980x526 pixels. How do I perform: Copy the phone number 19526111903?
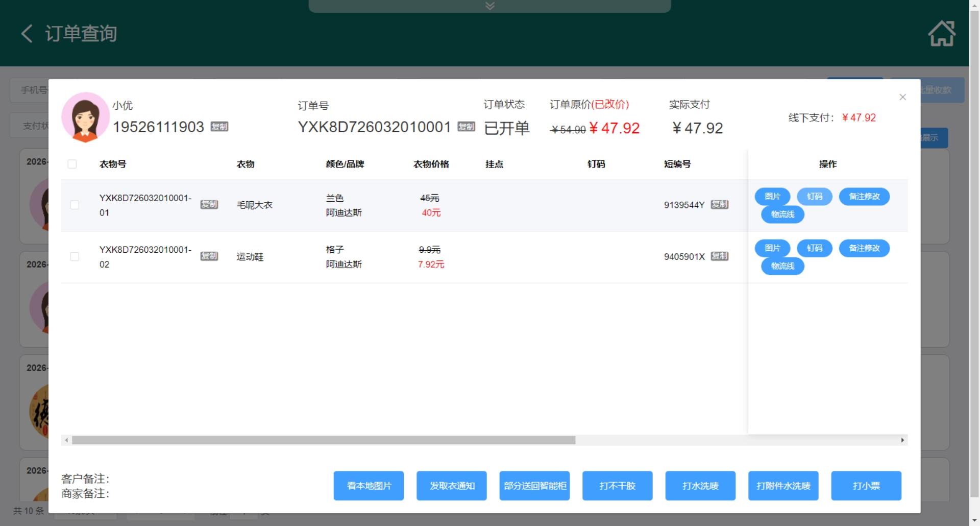click(x=219, y=127)
